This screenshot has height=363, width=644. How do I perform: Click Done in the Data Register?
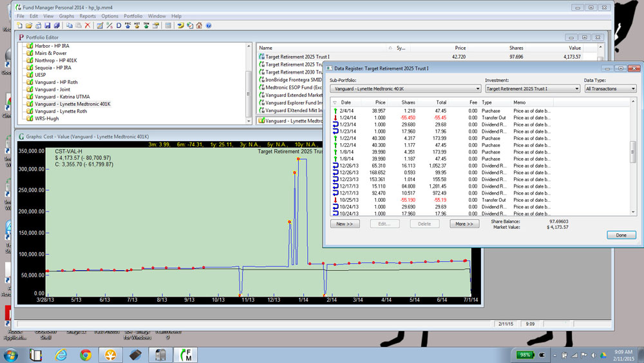click(621, 235)
